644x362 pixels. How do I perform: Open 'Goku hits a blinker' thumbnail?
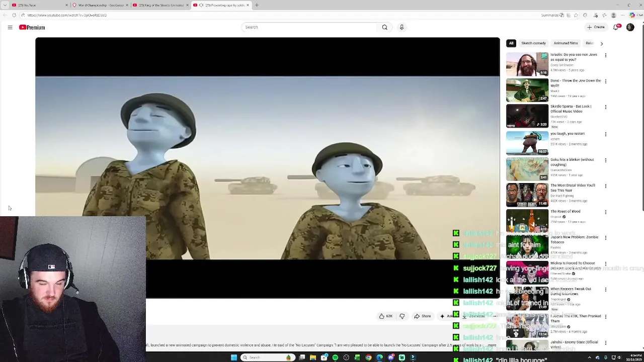tap(527, 169)
